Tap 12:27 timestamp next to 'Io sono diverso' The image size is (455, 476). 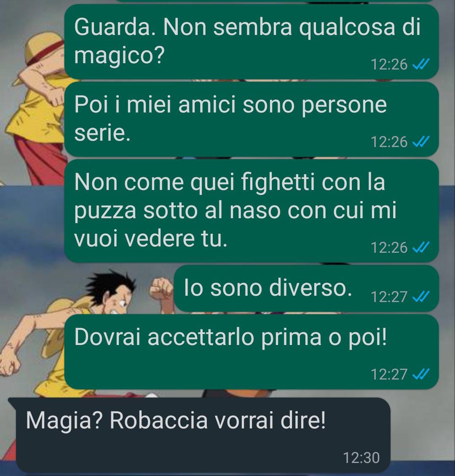[389, 297]
